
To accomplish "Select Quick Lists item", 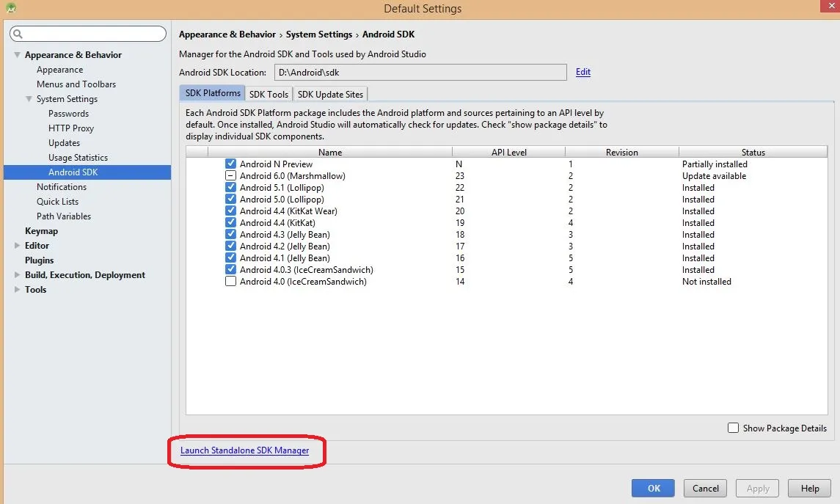I will pyautogui.click(x=58, y=202).
